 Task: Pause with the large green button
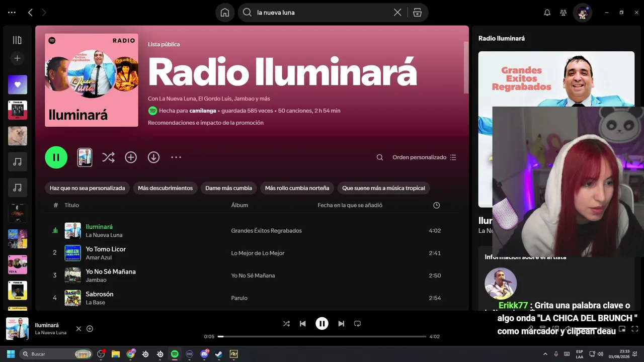(x=56, y=157)
